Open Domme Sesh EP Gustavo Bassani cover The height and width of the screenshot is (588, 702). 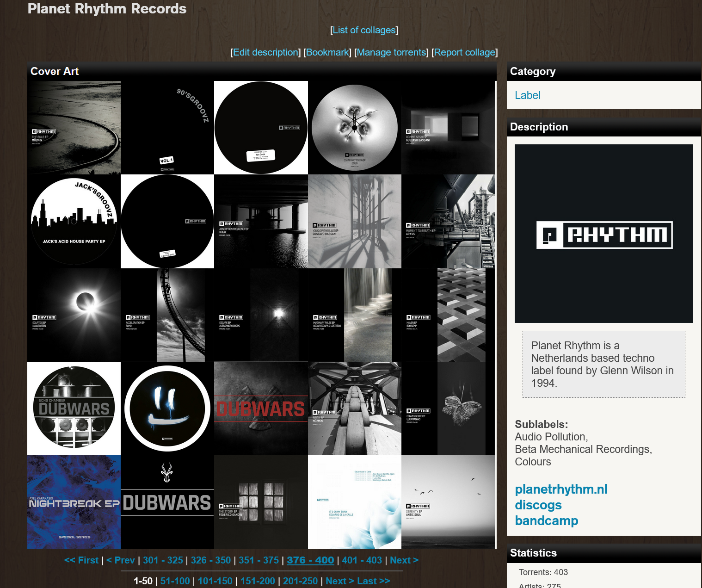pos(448,128)
